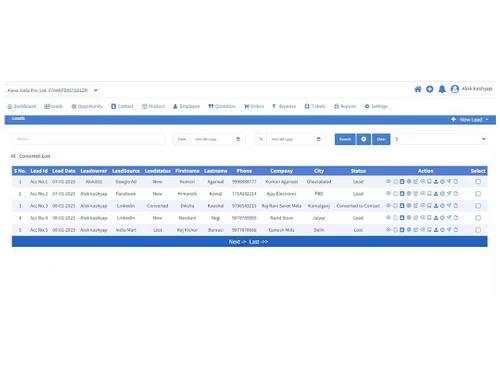Focus the leads search text field

pos(88,139)
